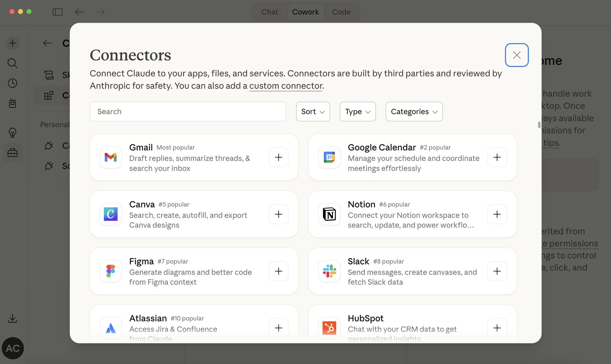Open the toolbox icon in the sidebar
The width and height of the screenshot is (611, 364).
tap(13, 152)
